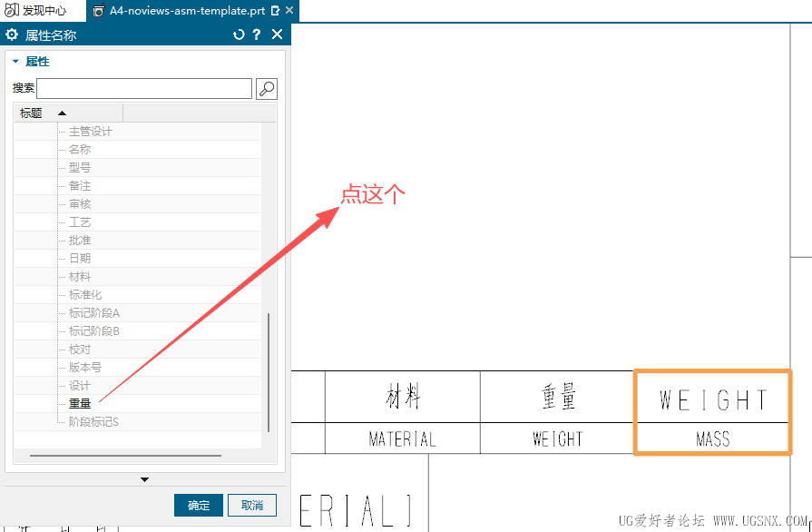Image resolution: width=812 pixels, height=532 pixels.
Task: Click the search magnifier icon
Action: coord(267,89)
